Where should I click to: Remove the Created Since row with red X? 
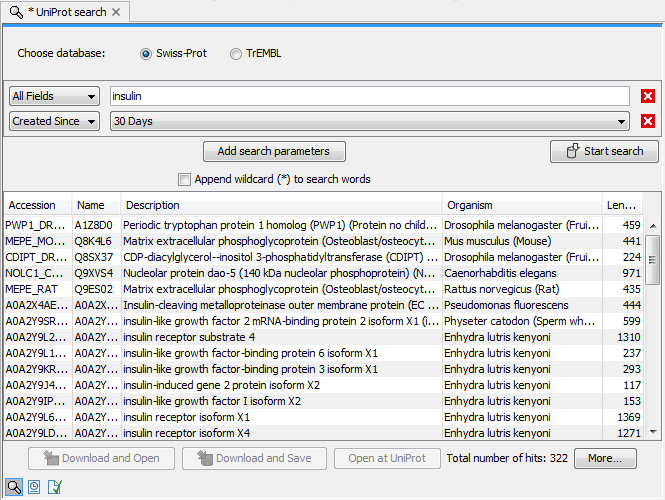[x=648, y=121]
